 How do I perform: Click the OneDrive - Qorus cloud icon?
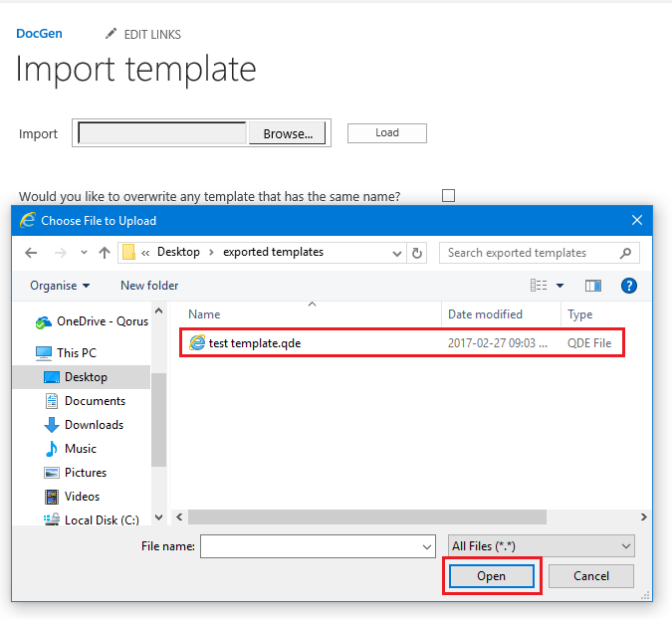(44, 322)
